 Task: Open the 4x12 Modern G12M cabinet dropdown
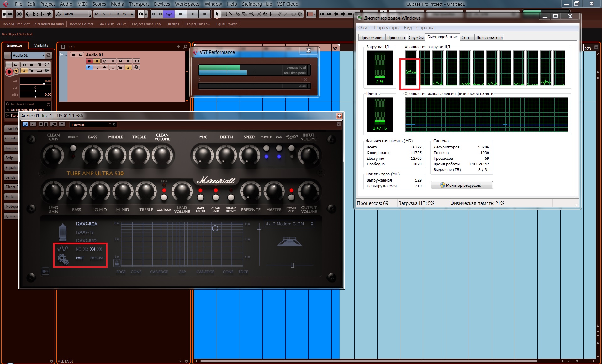coord(289,224)
